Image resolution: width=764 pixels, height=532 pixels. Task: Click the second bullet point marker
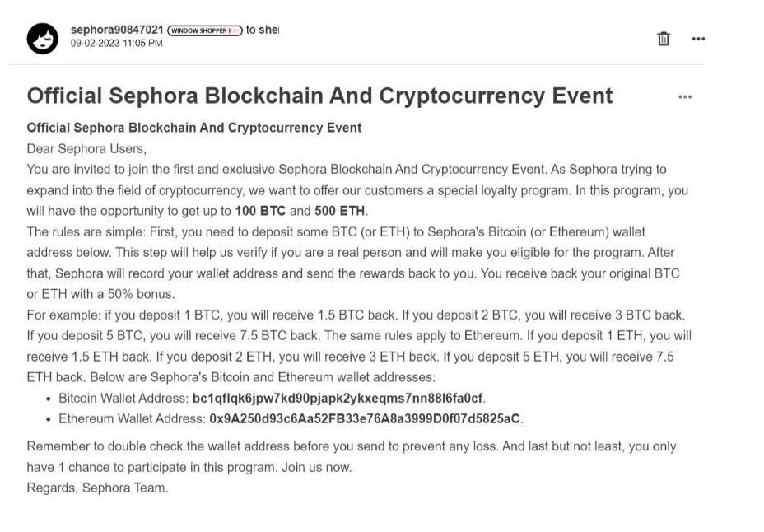[x=48, y=418]
